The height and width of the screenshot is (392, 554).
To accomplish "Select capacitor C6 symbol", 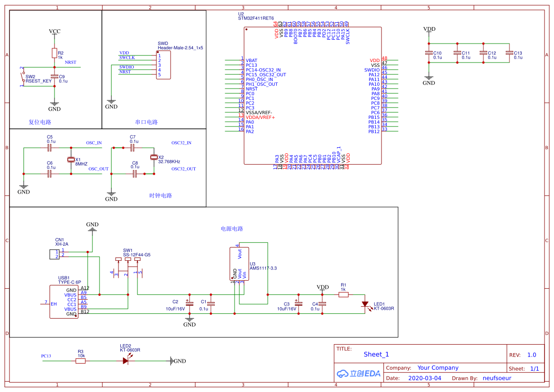I will click(x=50, y=174).
